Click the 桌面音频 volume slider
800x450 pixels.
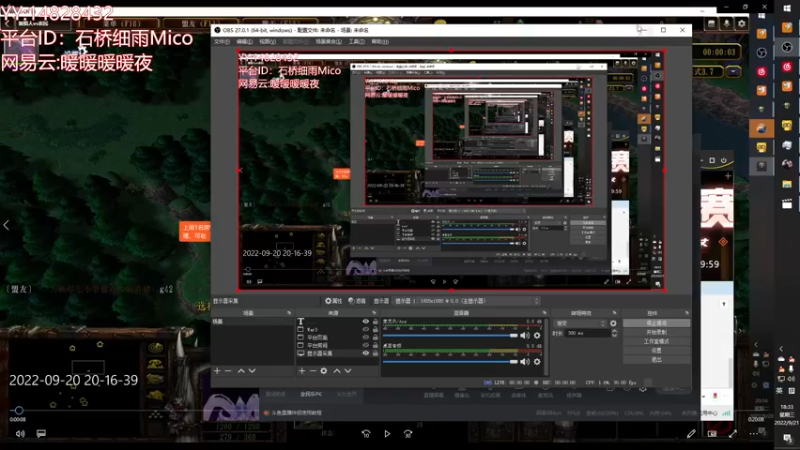(x=450, y=362)
